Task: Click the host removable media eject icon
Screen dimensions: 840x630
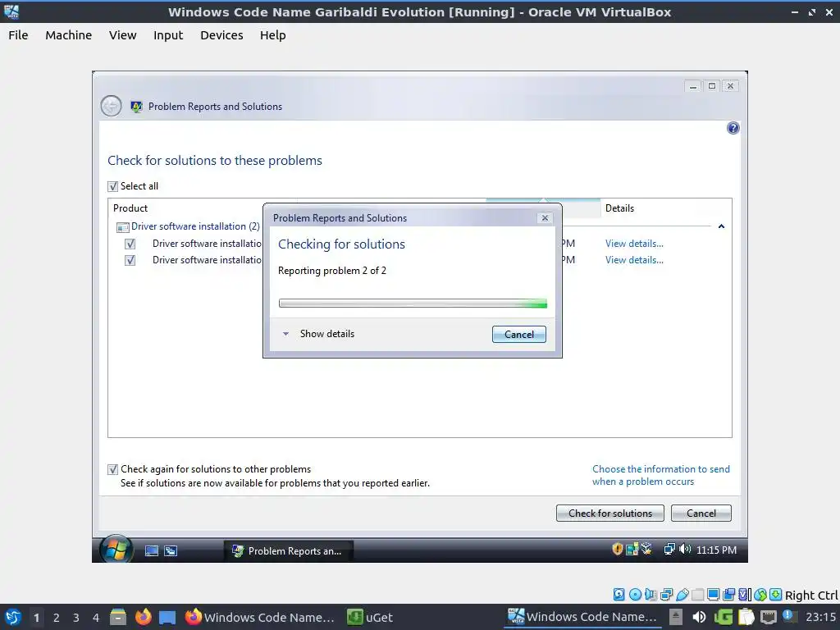Action: pyautogui.click(x=676, y=617)
